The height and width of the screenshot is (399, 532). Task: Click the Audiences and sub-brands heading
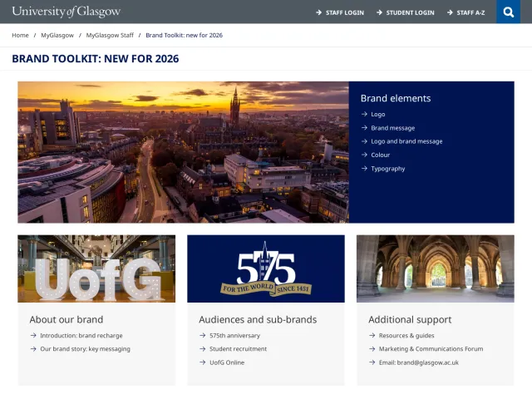[258, 319]
